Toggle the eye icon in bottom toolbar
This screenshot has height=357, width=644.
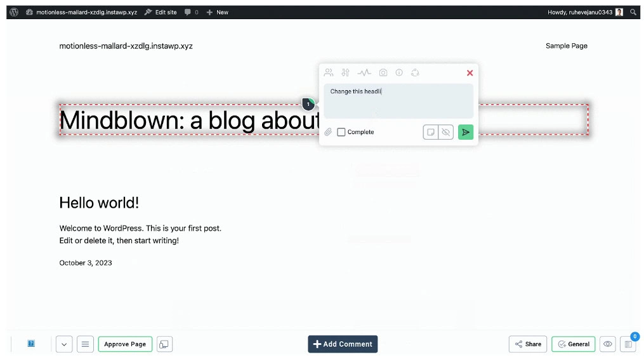tap(608, 344)
